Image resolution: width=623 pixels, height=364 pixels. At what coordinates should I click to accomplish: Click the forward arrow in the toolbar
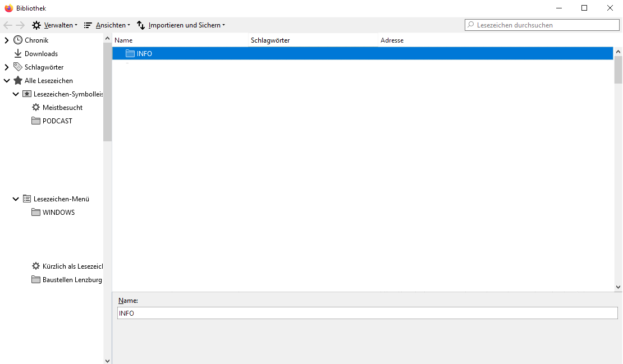tap(20, 25)
